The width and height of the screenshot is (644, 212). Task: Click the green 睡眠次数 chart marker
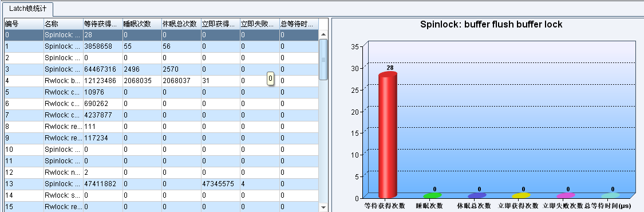pos(433,195)
